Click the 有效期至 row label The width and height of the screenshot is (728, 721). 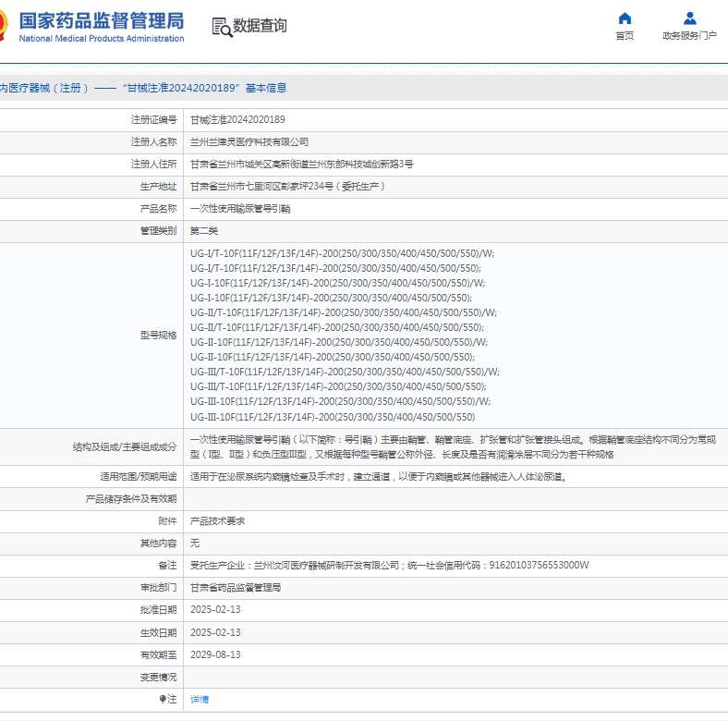click(x=158, y=654)
